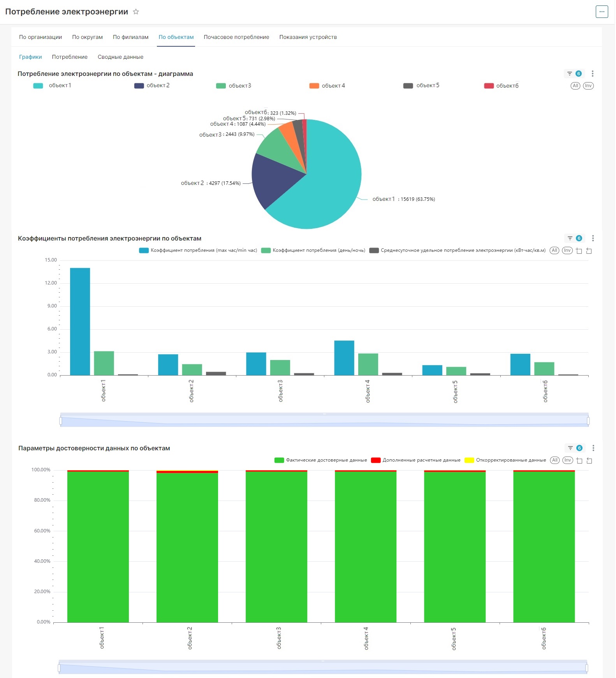Screen dimensions: 616x678
Task: Click the pie label объект1: 15619 (63.75%)
Action: (x=404, y=199)
